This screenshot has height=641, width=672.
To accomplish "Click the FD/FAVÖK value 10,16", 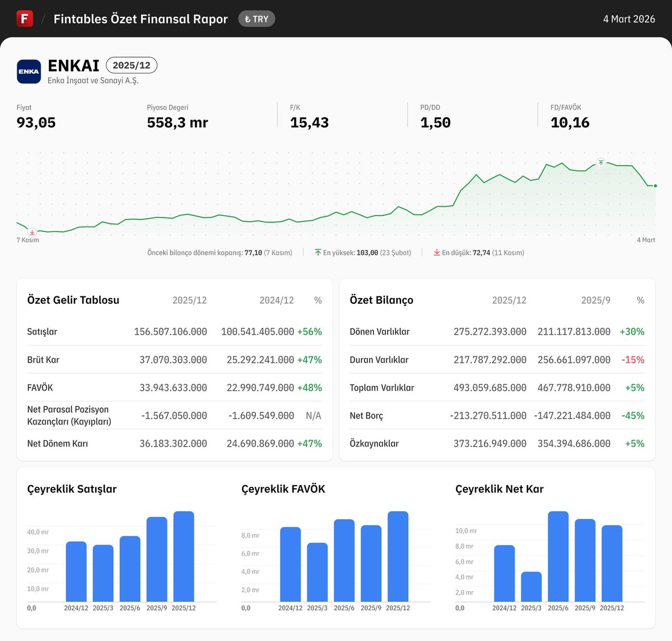I will [570, 123].
